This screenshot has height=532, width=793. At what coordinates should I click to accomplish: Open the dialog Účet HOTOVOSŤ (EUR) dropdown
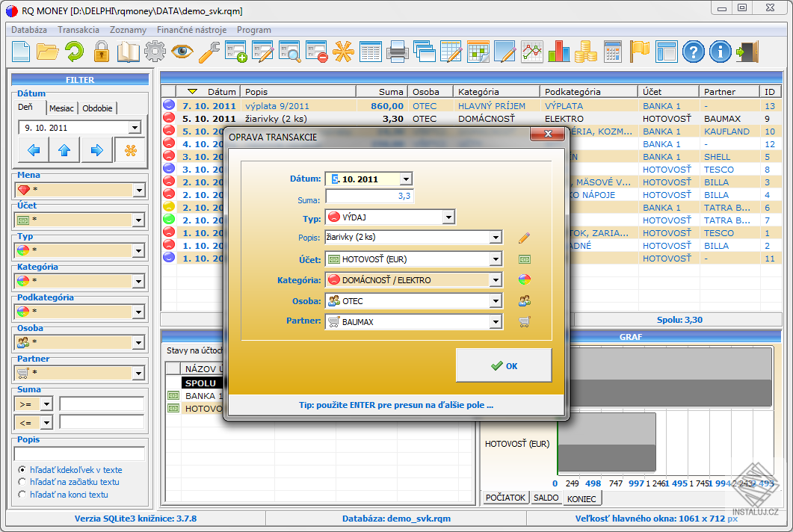[x=496, y=259]
